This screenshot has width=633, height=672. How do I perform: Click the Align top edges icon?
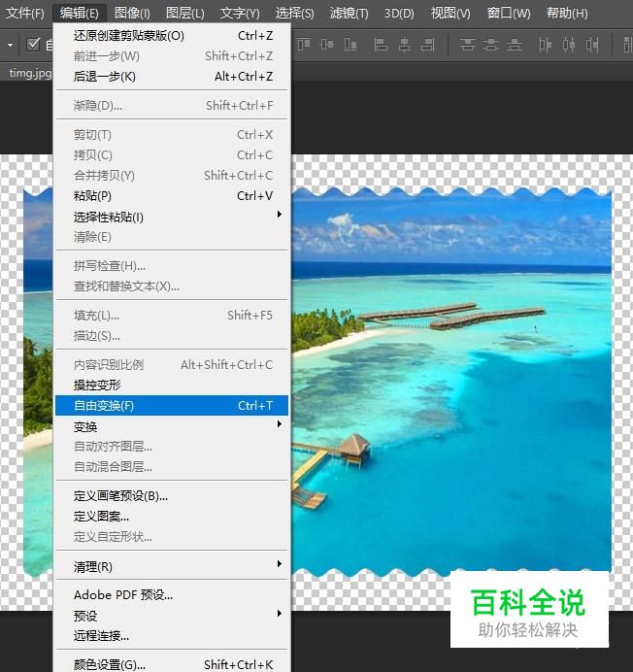point(304,45)
